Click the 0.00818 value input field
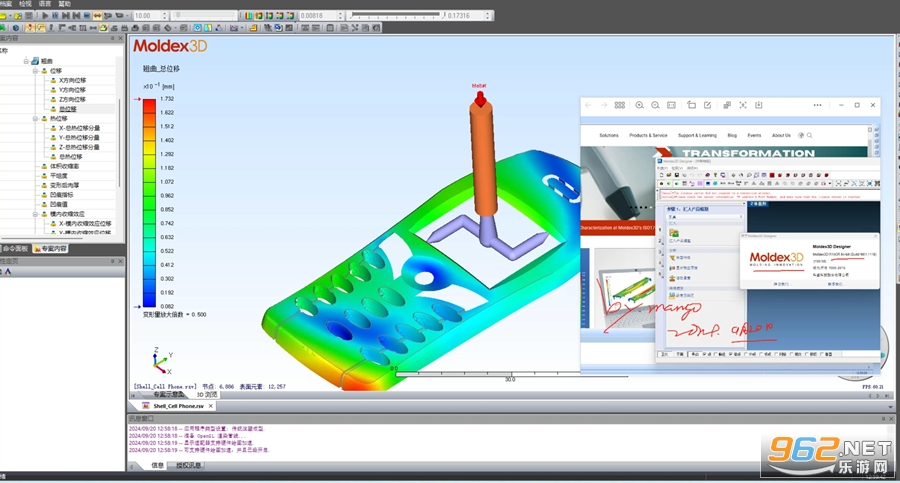The width and height of the screenshot is (900, 483). click(319, 16)
